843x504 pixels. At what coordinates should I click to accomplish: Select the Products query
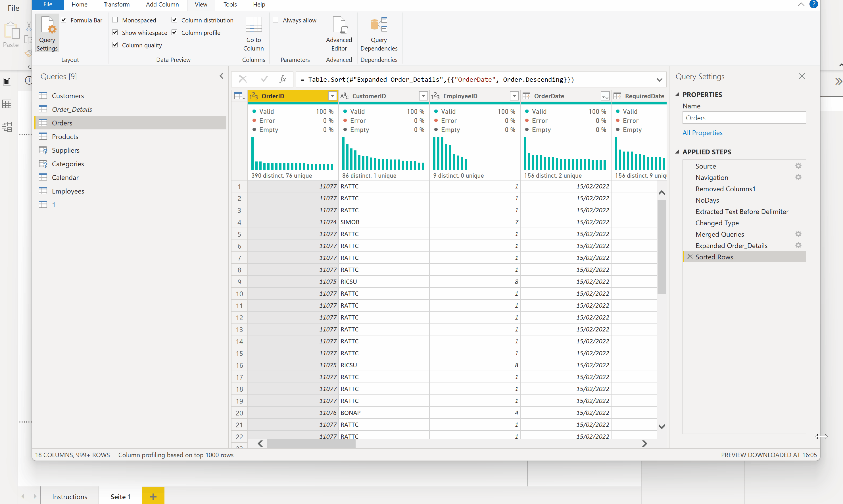(x=66, y=136)
